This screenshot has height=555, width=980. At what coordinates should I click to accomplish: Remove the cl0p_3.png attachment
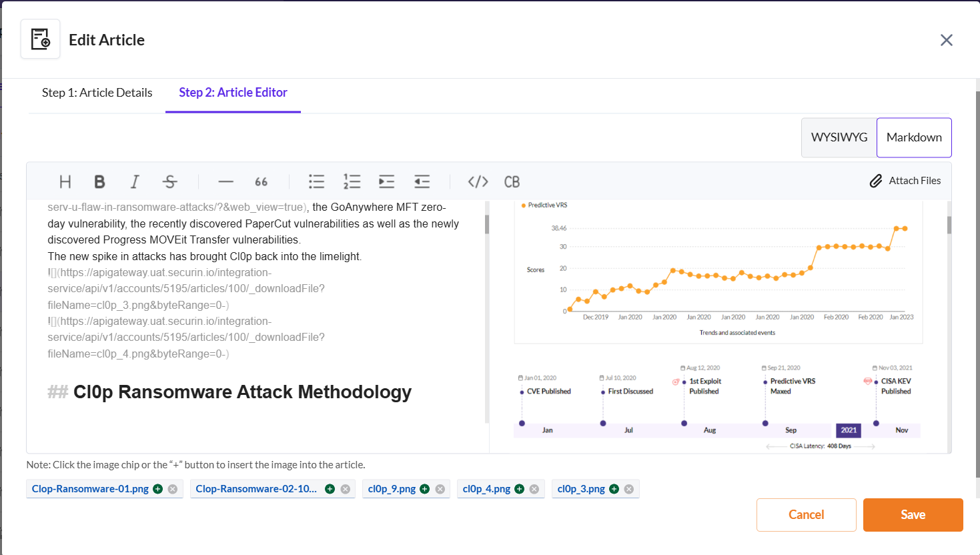[629, 489]
